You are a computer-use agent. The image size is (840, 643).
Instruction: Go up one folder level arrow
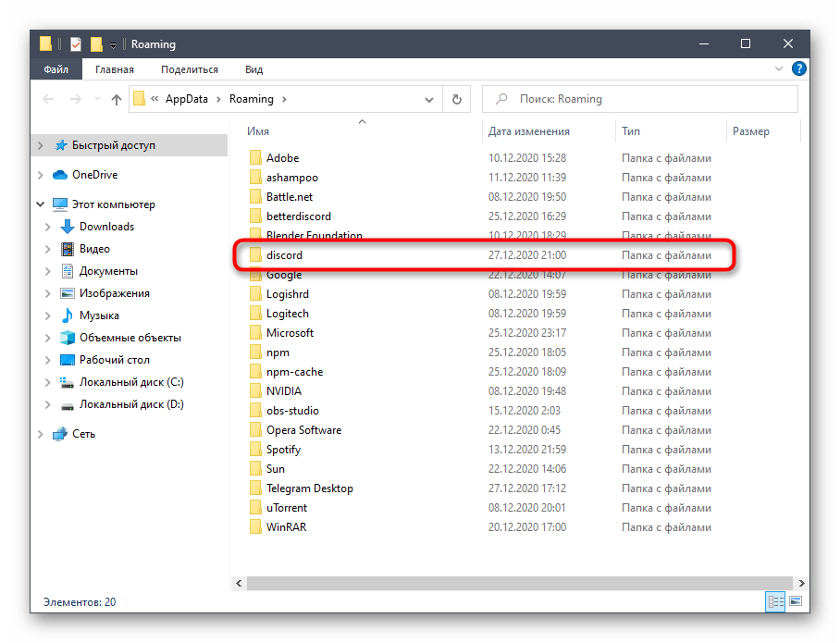tap(117, 99)
